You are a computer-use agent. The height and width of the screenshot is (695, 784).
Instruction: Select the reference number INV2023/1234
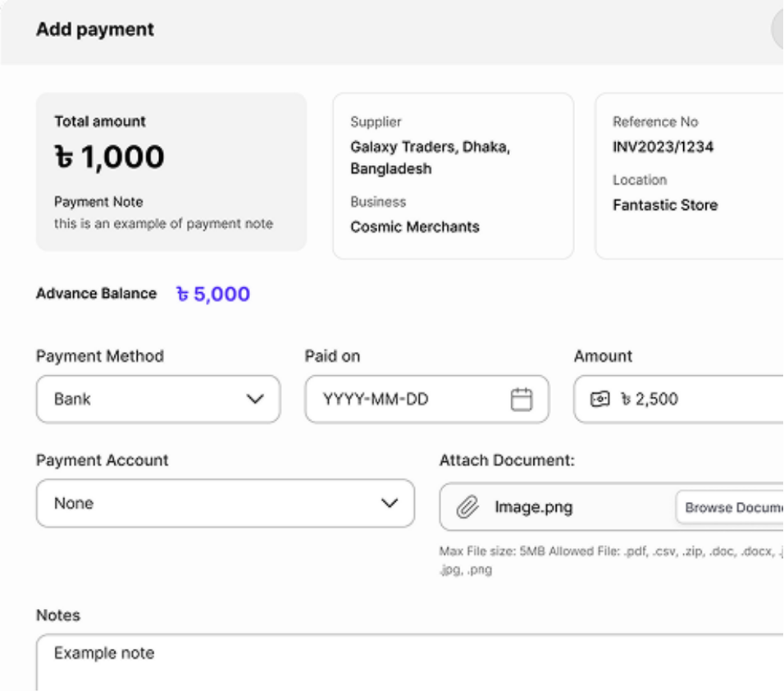click(663, 148)
